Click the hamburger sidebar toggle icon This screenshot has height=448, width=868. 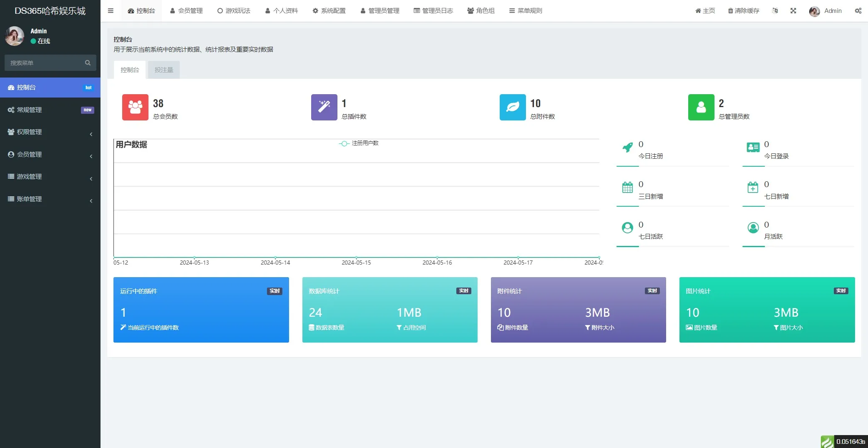pos(111,11)
